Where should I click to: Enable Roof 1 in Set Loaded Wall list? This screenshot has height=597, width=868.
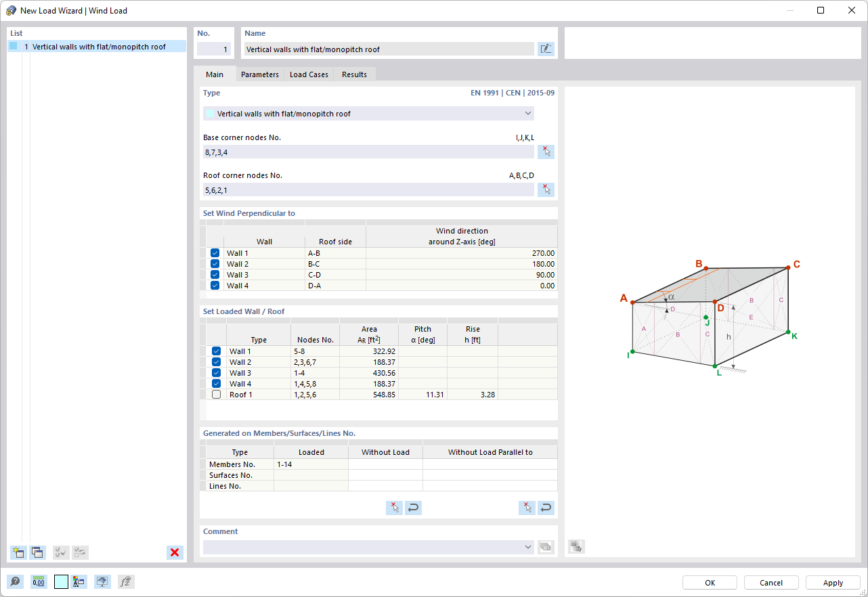tap(216, 394)
